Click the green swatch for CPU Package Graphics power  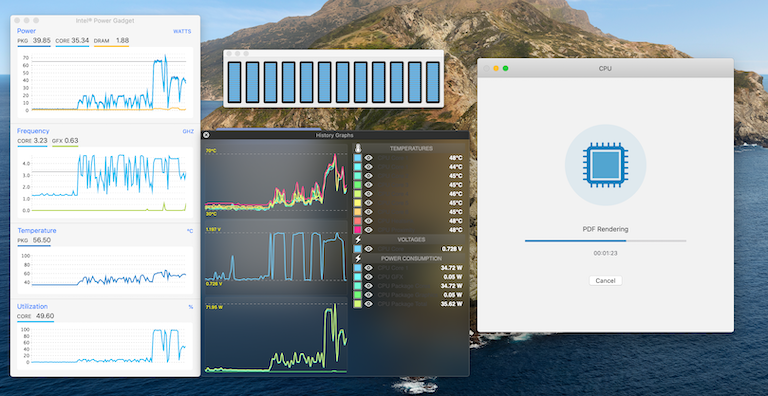[358, 295]
